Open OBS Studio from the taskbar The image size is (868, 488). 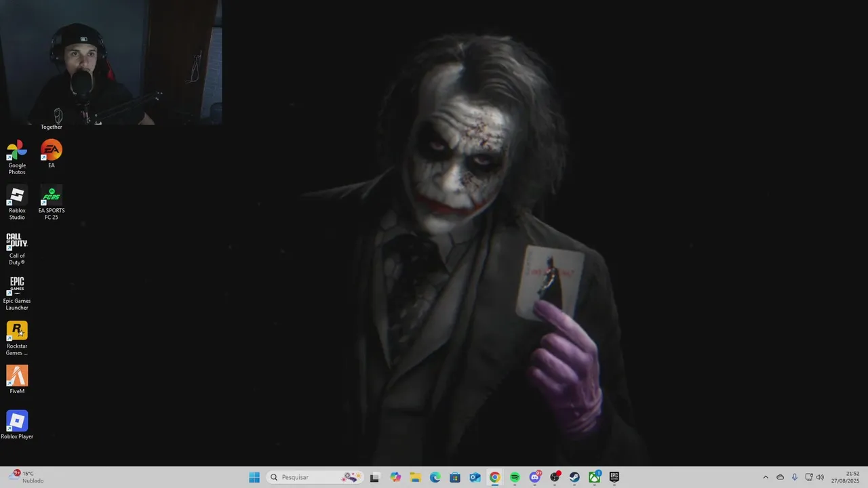pyautogui.click(x=555, y=477)
